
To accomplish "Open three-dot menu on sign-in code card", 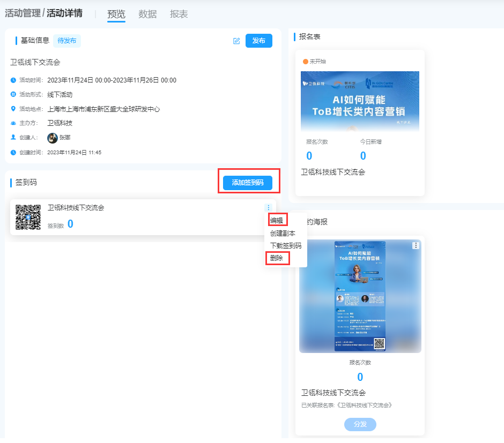I will (x=269, y=207).
